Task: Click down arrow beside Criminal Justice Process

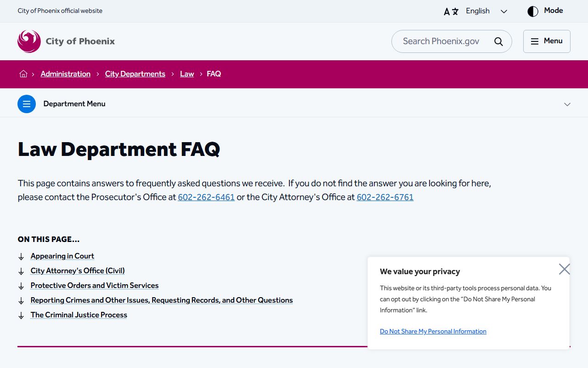Action: point(21,316)
